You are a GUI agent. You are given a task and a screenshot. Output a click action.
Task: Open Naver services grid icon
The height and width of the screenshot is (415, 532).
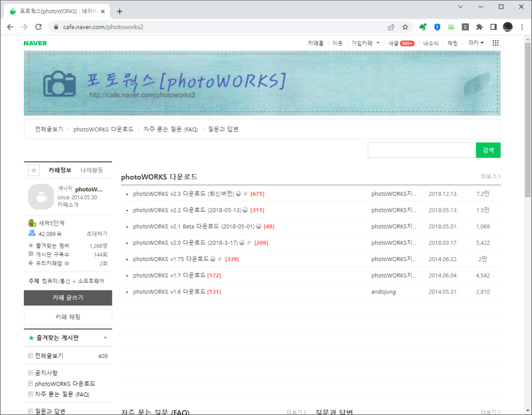[496, 43]
